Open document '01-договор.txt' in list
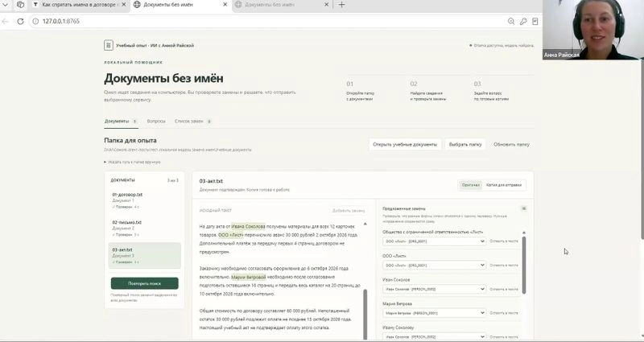This screenshot has width=644, height=342. 145,200
